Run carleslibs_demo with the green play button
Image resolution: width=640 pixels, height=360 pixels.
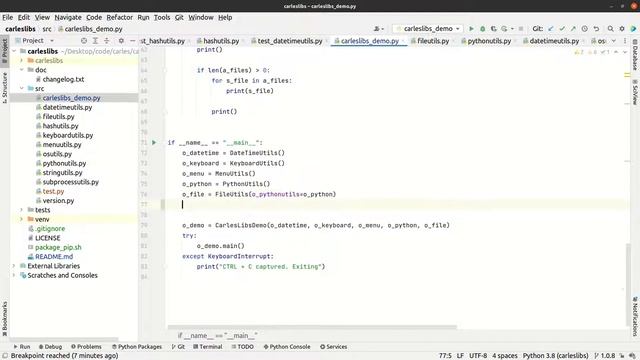click(471, 29)
